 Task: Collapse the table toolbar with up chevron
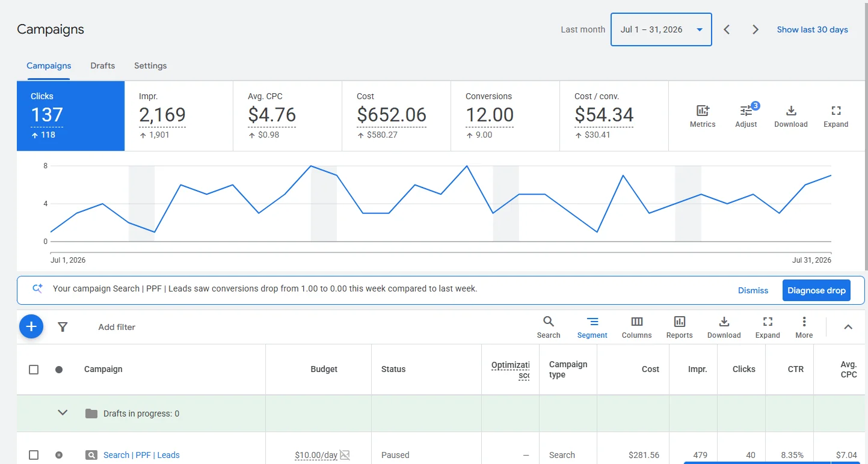848,327
